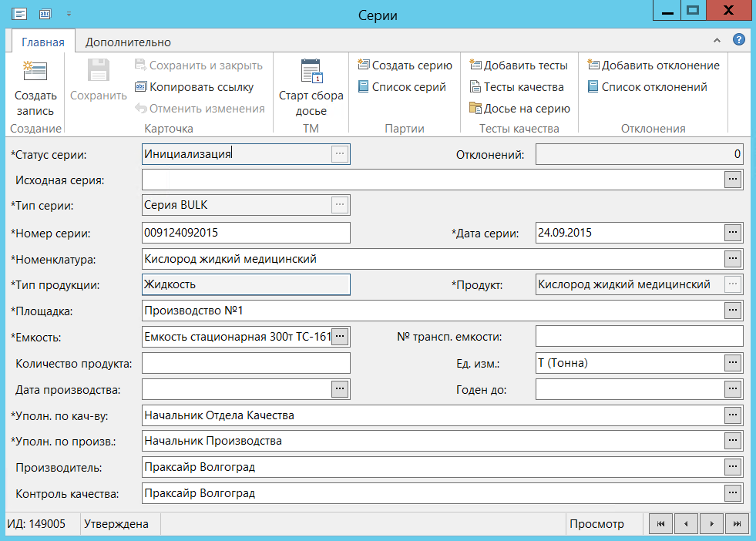Click Добавить тесты
756x541 pixels.
[519, 65]
